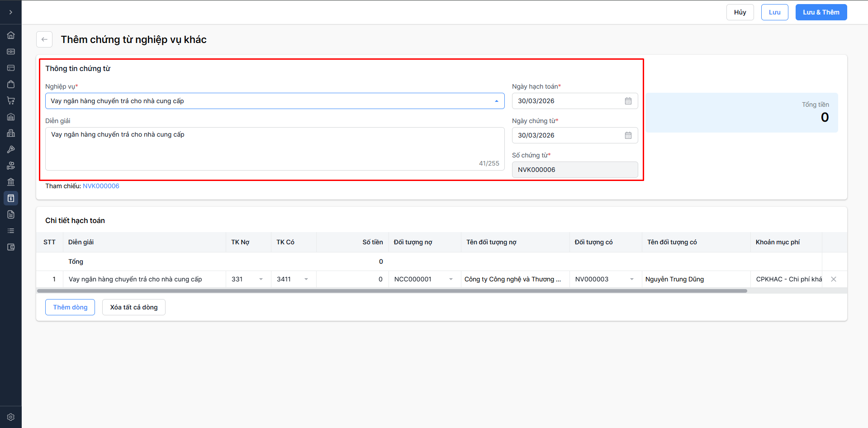
Task: Click the TK Nợ column header
Action: pos(248,242)
